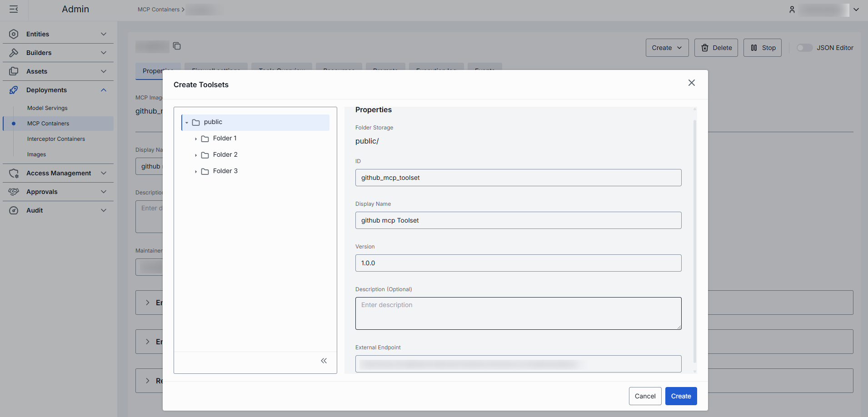Open the Create dropdown button
Image resolution: width=868 pixels, height=417 pixels.
click(667, 48)
